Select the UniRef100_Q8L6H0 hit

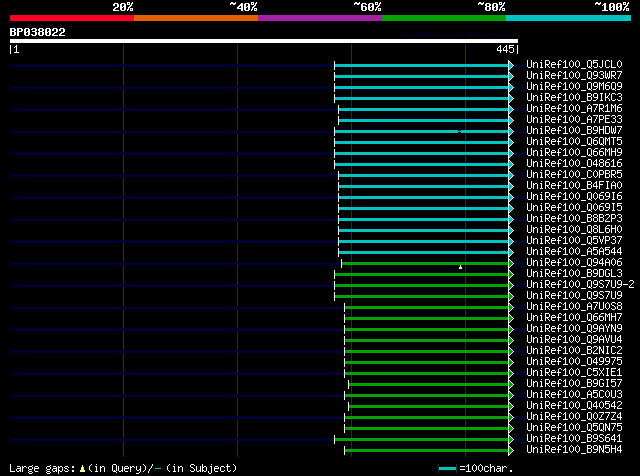[574, 230]
